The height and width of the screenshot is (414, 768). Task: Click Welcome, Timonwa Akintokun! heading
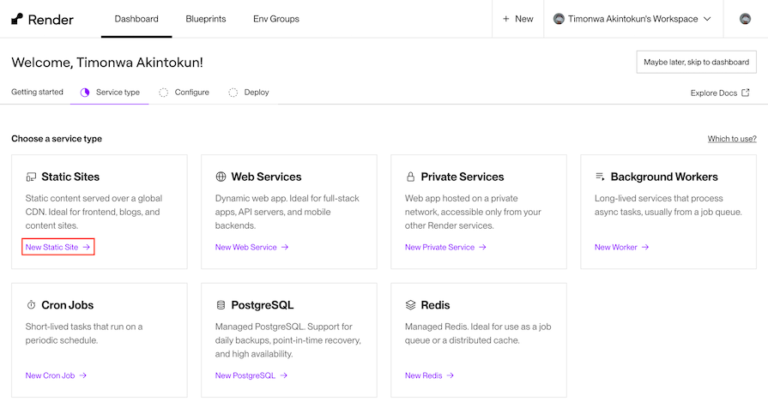(x=107, y=62)
